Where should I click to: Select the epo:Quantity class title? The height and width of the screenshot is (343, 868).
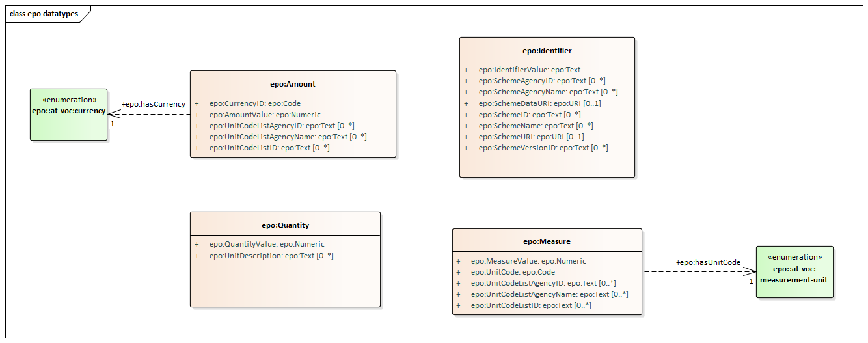pyautogui.click(x=285, y=225)
